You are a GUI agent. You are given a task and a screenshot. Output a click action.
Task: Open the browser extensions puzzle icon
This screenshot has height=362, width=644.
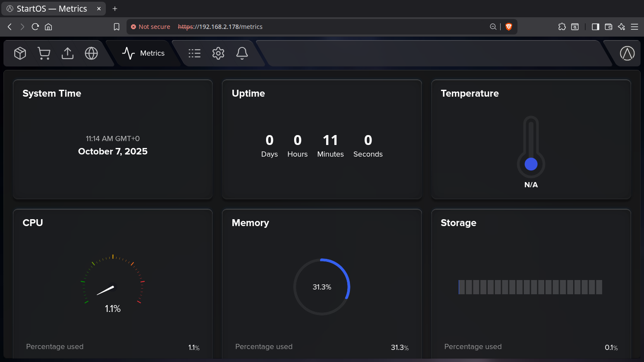pyautogui.click(x=562, y=27)
